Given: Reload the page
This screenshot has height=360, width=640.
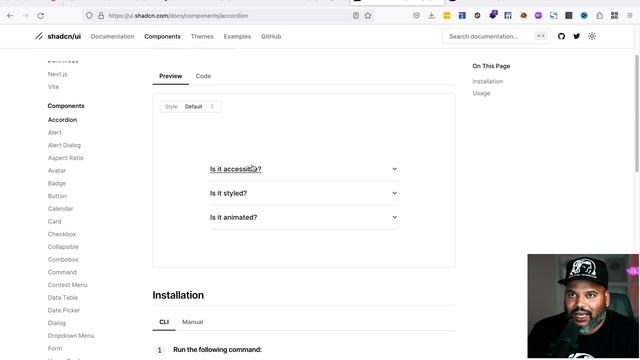Looking at the screenshot, I should [x=40, y=16].
